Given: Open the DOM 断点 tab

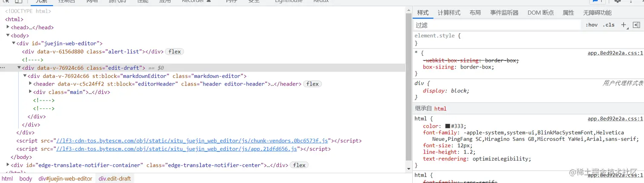Looking at the screenshot, I should tap(540, 13).
